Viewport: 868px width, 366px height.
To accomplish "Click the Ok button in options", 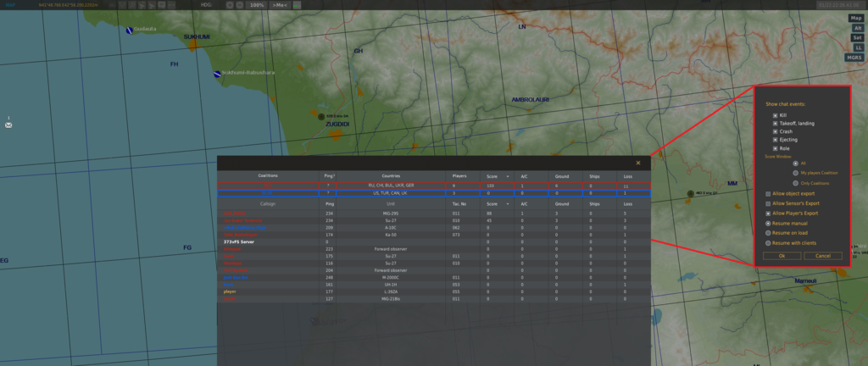I will pyautogui.click(x=781, y=255).
